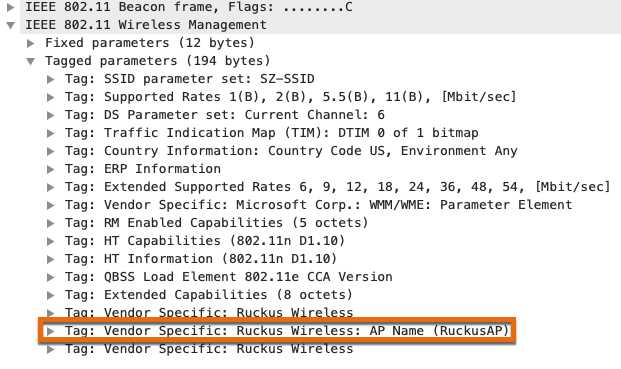Collapse the IEEE 802.11 Wireless Management section
The image size is (621, 369).
(11, 25)
